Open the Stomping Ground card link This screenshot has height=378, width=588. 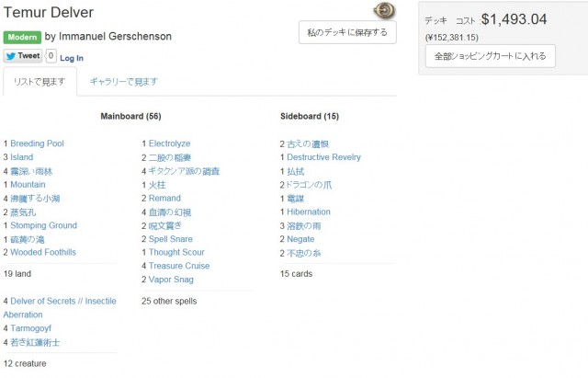44,225
